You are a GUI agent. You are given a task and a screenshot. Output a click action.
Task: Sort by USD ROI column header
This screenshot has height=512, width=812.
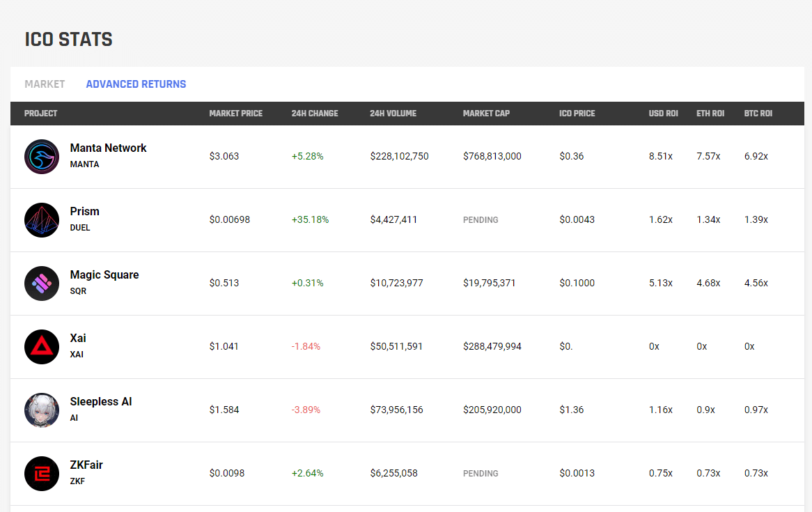tap(663, 114)
